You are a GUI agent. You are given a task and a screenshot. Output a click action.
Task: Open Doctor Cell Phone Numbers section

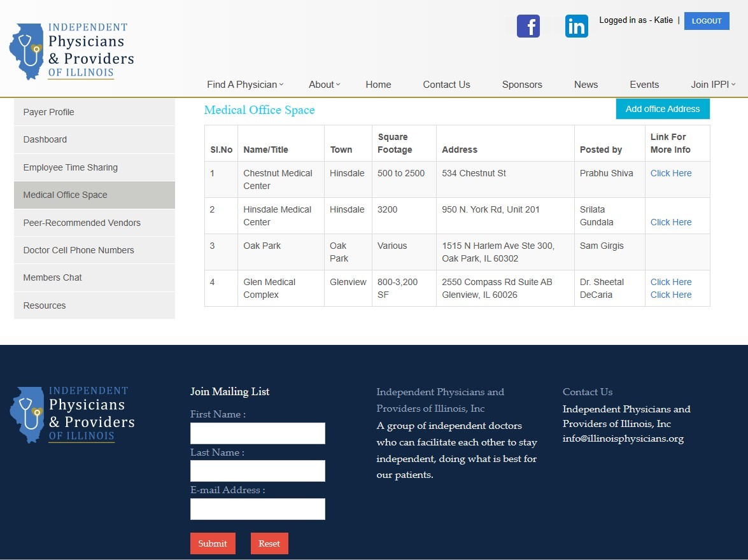pos(94,250)
